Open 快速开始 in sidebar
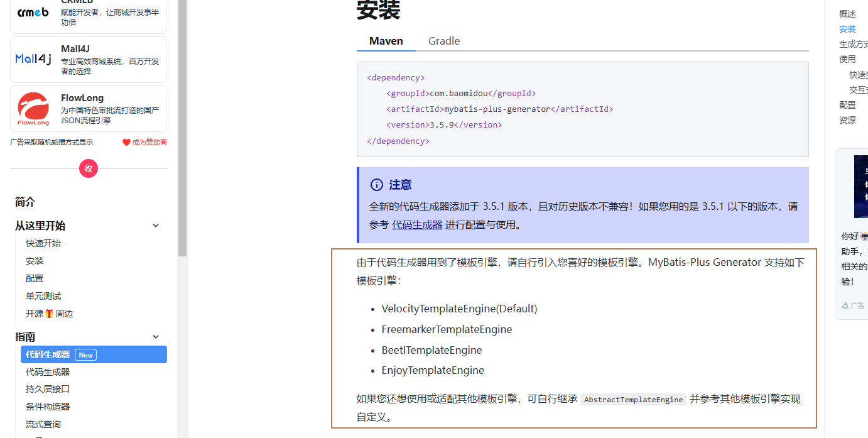 [43, 243]
